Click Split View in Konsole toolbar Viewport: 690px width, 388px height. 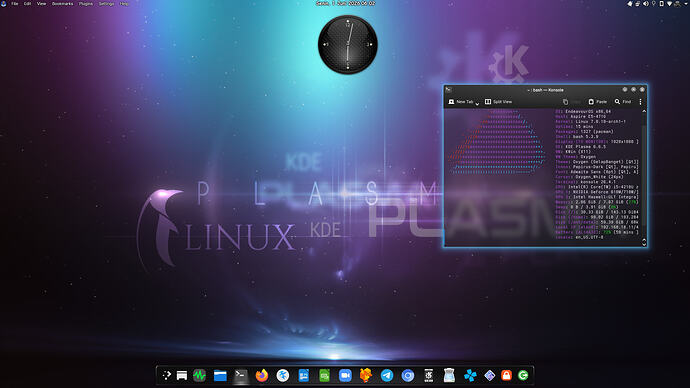point(499,102)
